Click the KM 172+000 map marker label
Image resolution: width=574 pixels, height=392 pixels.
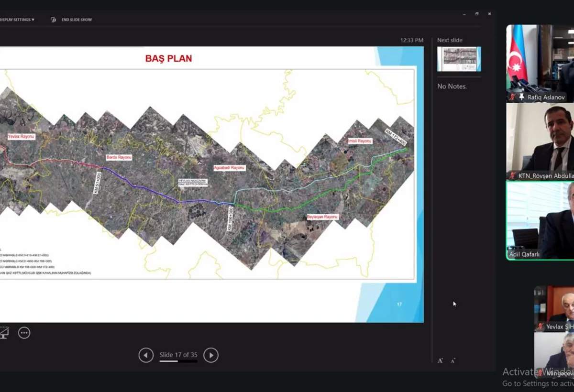point(396,136)
